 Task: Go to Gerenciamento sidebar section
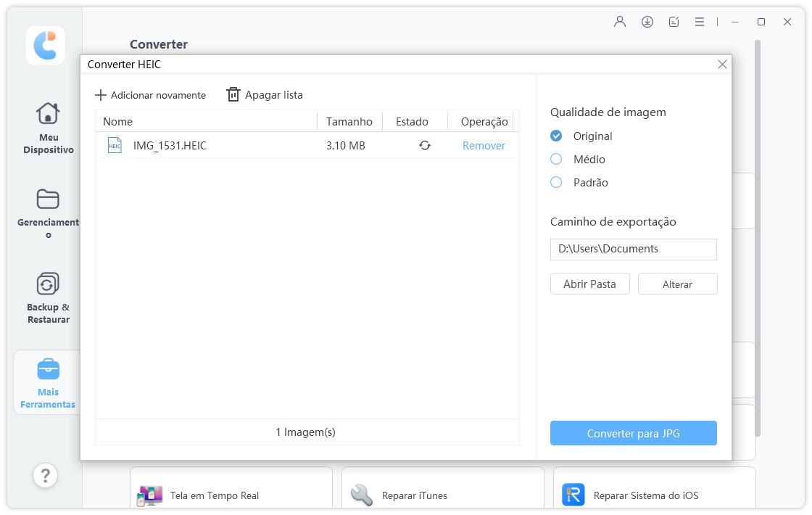48,213
